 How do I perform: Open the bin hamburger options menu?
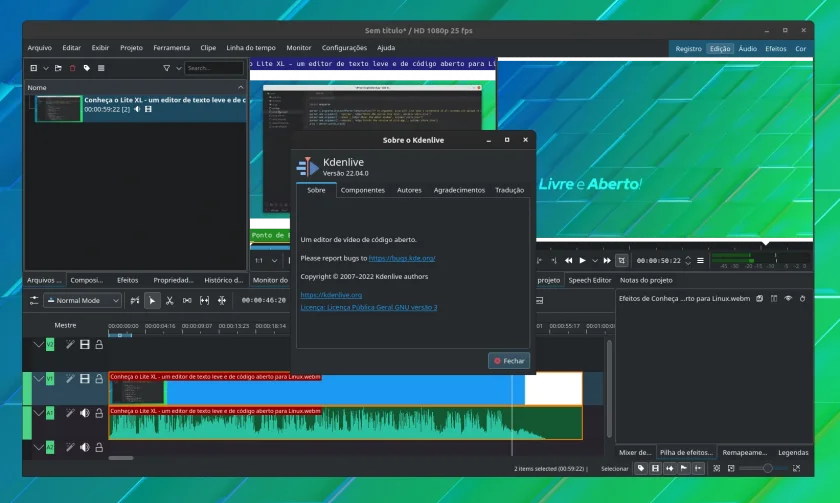pyautogui.click(x=101, y=68)
